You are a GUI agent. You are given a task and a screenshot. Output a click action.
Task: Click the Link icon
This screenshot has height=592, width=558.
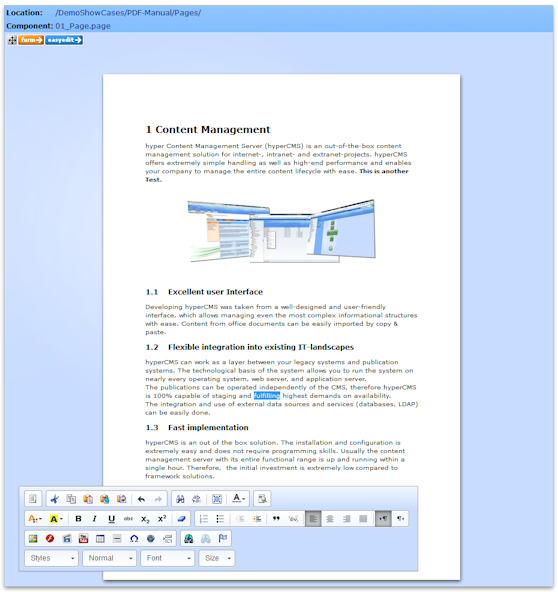click(189, 539)
